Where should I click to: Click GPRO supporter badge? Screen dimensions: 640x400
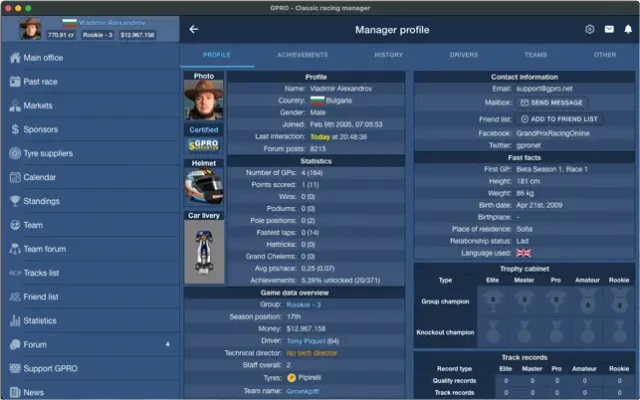(x=204, y=144)
